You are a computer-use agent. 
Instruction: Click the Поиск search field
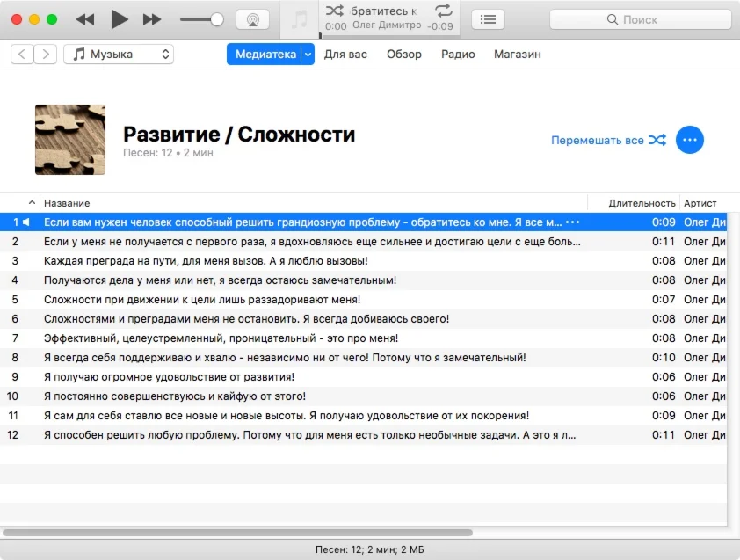(641, 19)
